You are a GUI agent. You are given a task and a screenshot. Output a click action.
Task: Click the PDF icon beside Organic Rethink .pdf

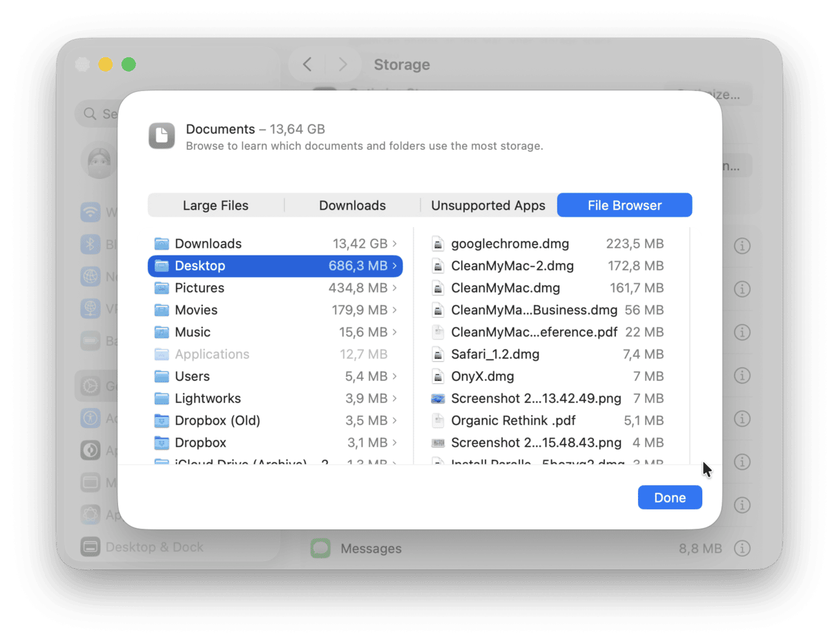[438, 420]
